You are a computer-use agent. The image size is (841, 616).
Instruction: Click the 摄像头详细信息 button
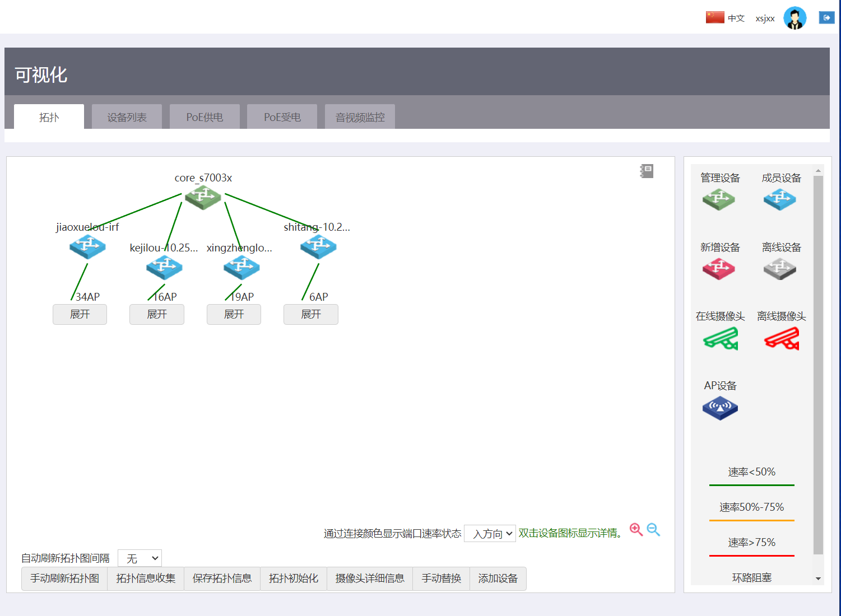click(x=370, y=578)
